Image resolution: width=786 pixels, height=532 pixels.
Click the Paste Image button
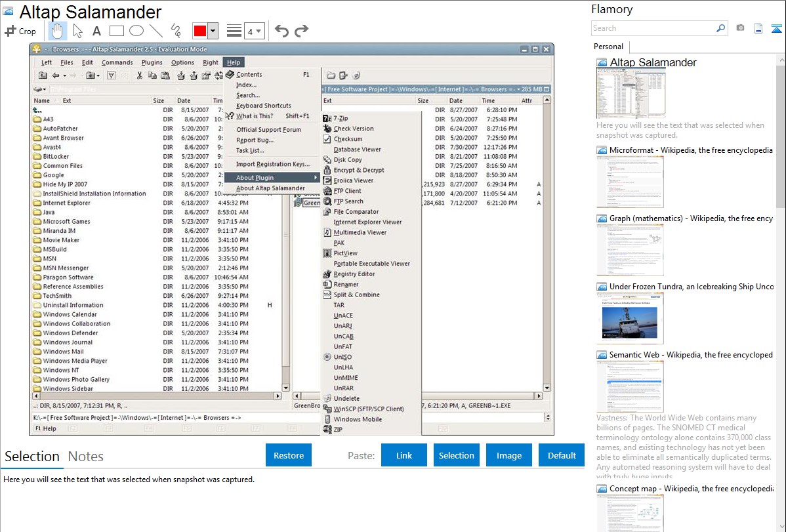coord(508,455)
